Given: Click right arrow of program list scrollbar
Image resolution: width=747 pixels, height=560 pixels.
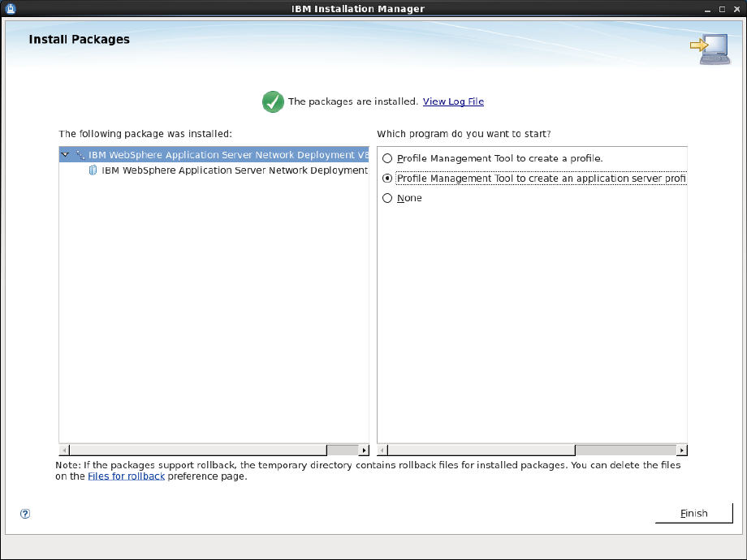Looking at the screenshot, I should [682, 450].
